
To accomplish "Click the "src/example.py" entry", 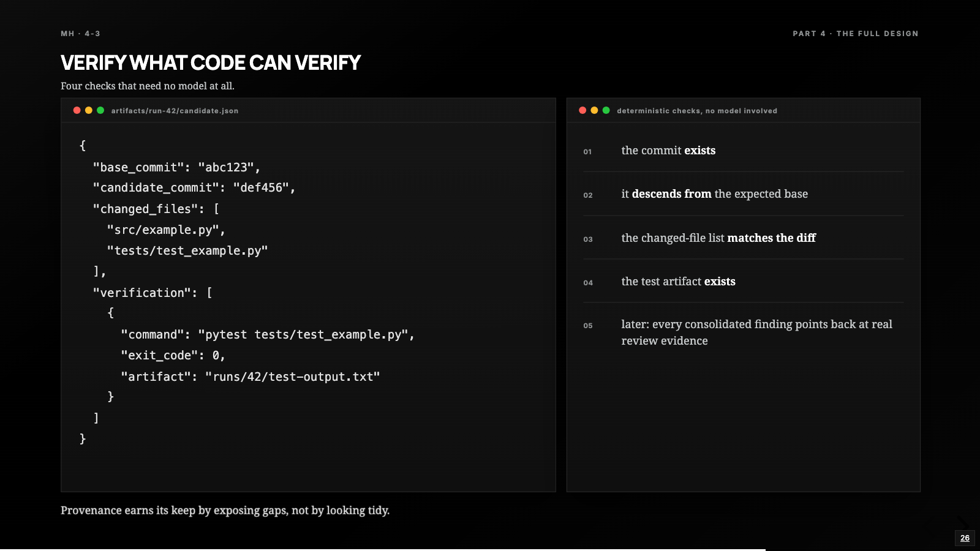I will point(167,230).
